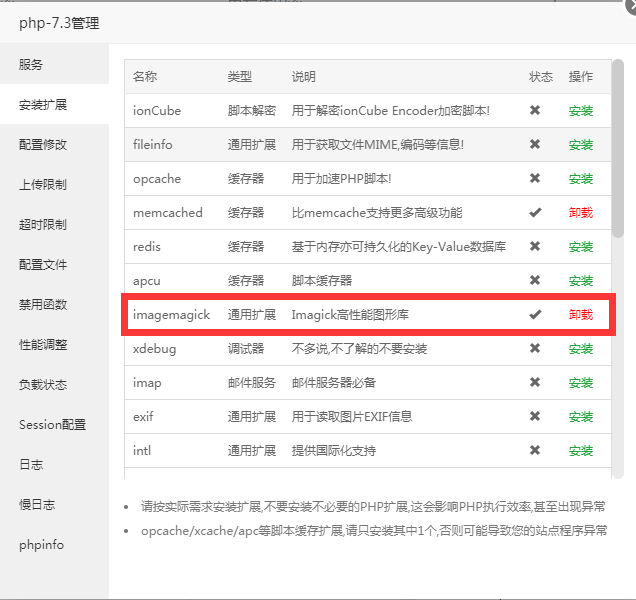
Task: Open the phpinfo sidebar item
Action: click(x=41, y=545)
